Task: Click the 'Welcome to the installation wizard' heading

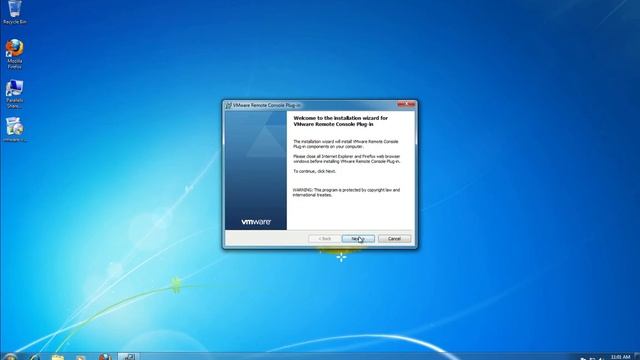Action: pos(340,121)
